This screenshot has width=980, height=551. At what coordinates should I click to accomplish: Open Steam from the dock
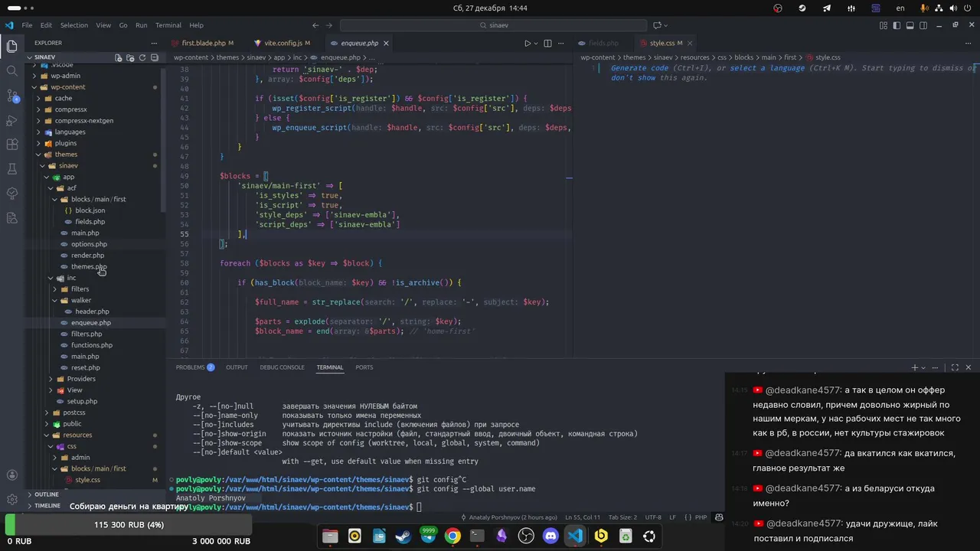pyautogui.click(x=403, y=536)
